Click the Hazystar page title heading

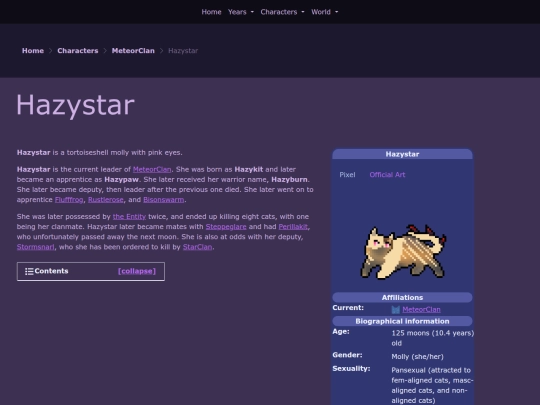point(75,105)
